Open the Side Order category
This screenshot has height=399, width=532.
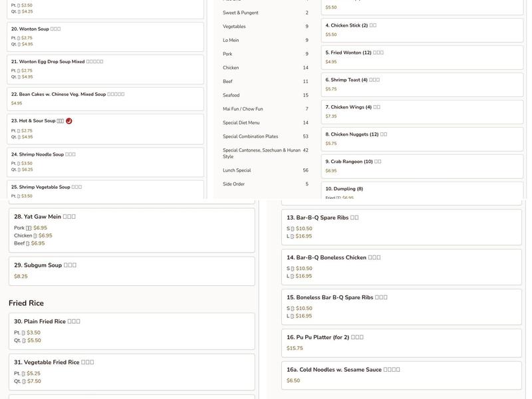click(x=233, y=184)
